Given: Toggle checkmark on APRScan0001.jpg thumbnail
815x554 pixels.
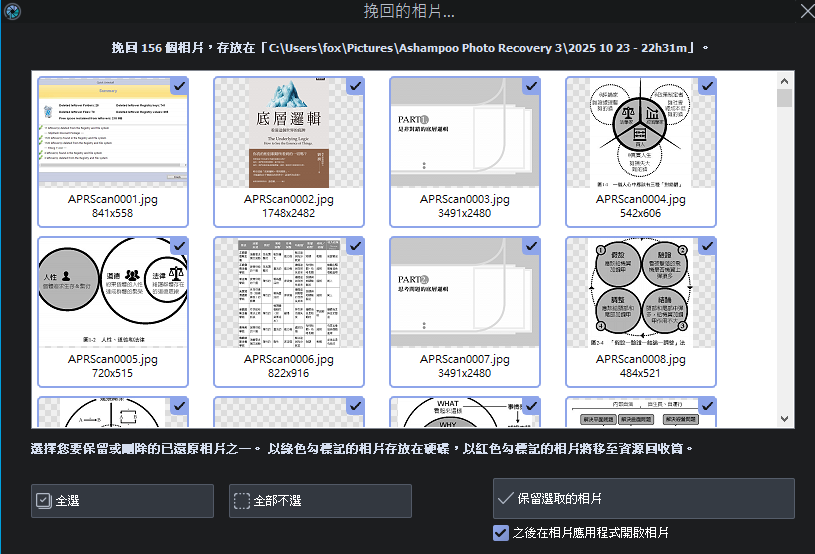Looking at the screenshot, I should 179,86.
